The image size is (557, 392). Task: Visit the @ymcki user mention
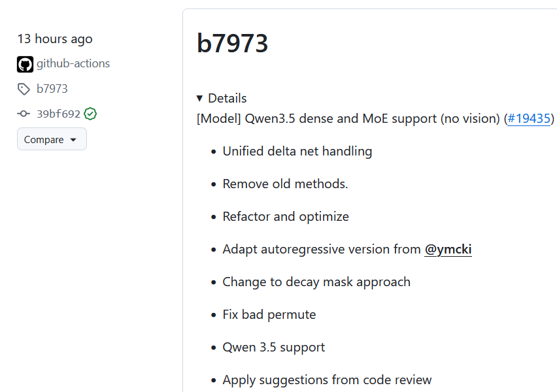click(x=448, y=249)
